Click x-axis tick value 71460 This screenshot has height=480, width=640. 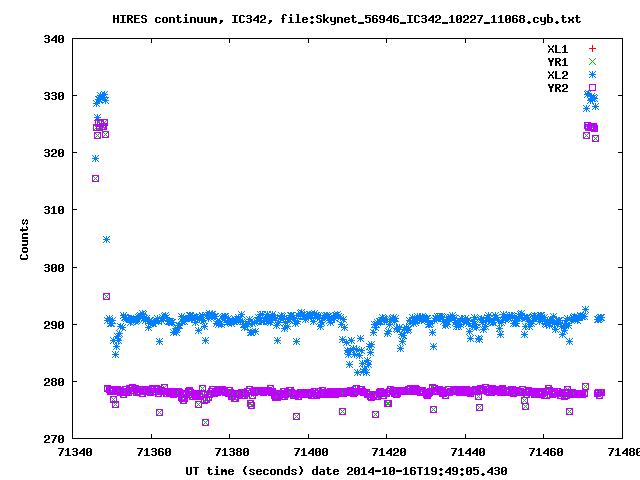coord(546,452)
